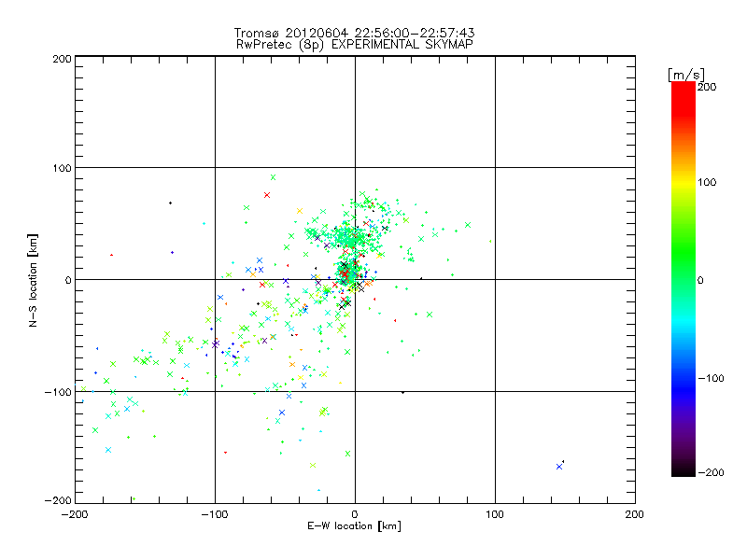747x560 pixels.
Task: Click the plot title 'Tromsø 20120604 22:56:00-22:57:43'
Action: click(x=354, y=33)
